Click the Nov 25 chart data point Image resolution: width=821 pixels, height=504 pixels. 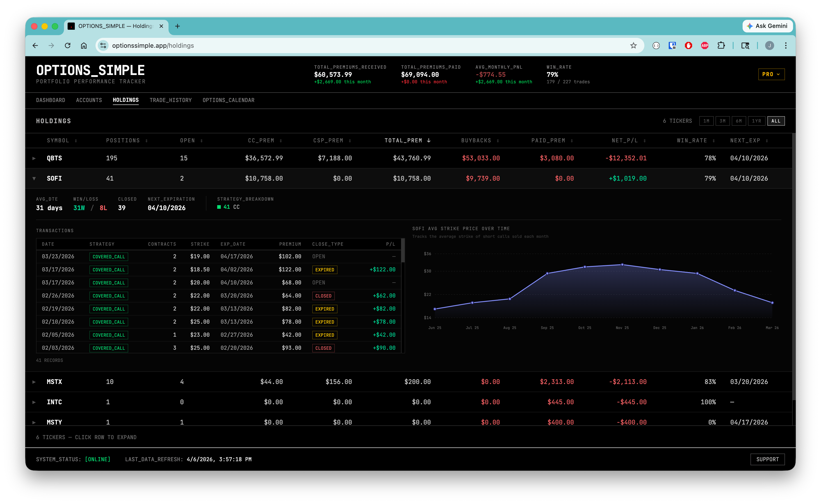(622, 265)
